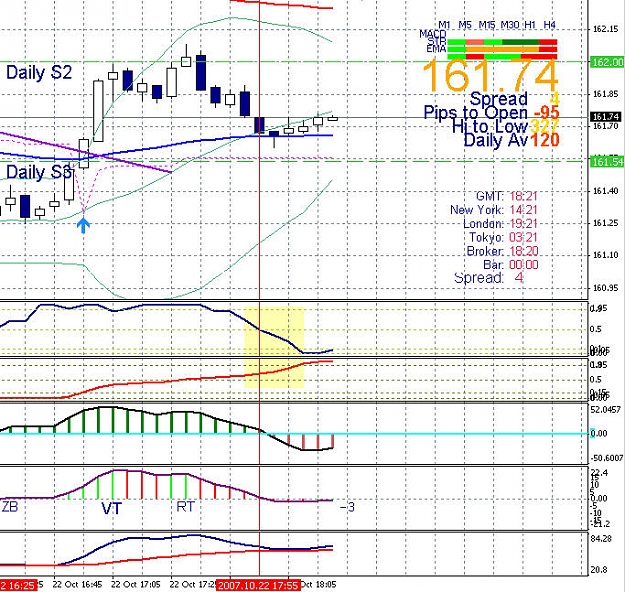Click the H4 timeframe column header
The height and width of the screenshot is (592, 625).
pyautogui.click(x=550, y=25)
